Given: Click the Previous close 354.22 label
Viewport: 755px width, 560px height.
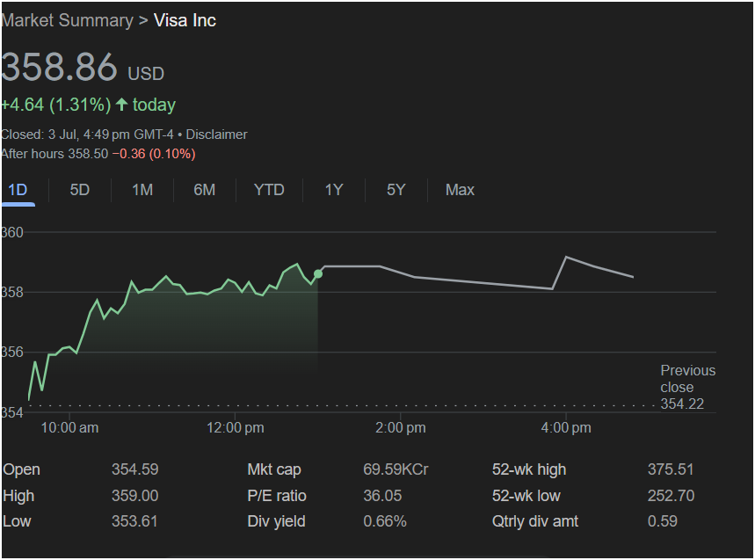Looking at the screenshot, I should click(x=687, y=387).
